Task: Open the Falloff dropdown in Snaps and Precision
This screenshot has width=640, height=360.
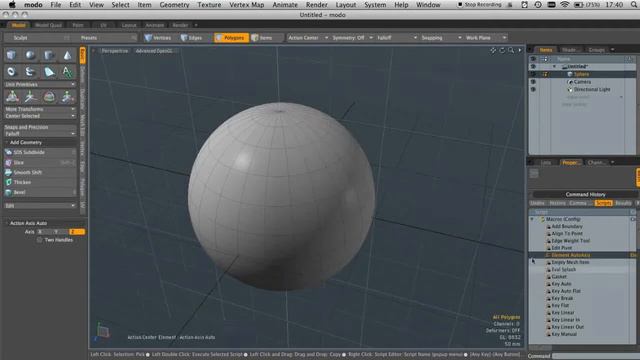Action: tap(40, 134)
